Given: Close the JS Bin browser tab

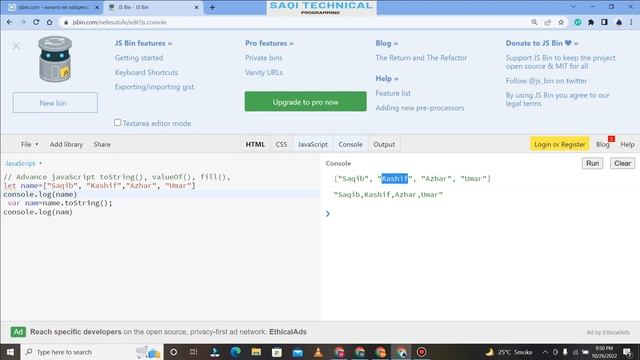Looking at the screenshot, I should point(196,7).
